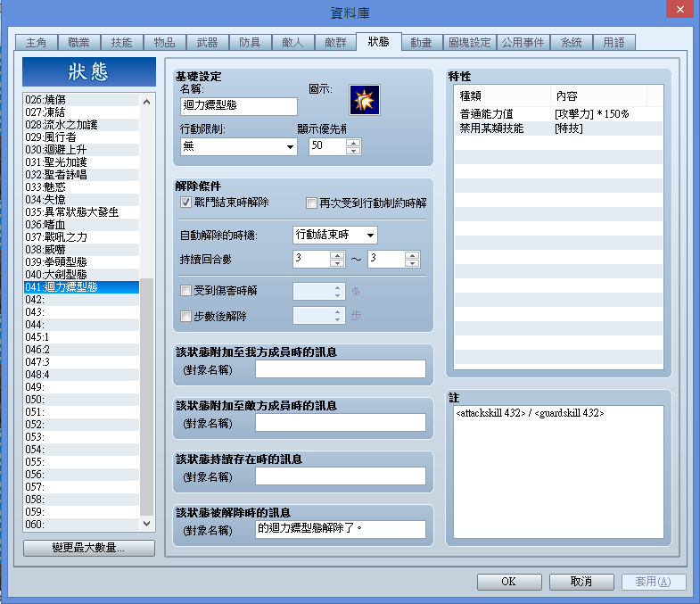Select state 030:迴避上升
Image resolution: width=700 pixels, height=604 pixels.
(82, 150)
